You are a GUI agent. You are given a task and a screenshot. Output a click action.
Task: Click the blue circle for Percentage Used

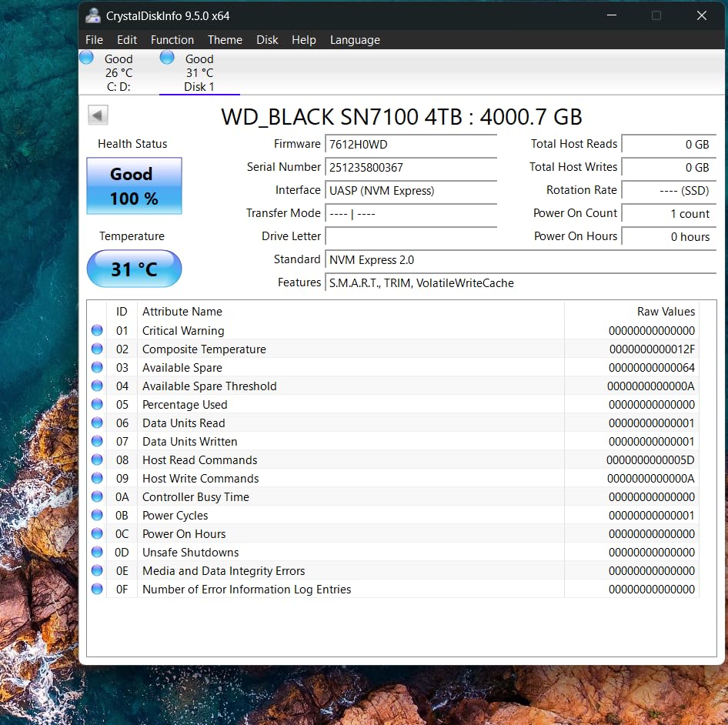[97, 404]
